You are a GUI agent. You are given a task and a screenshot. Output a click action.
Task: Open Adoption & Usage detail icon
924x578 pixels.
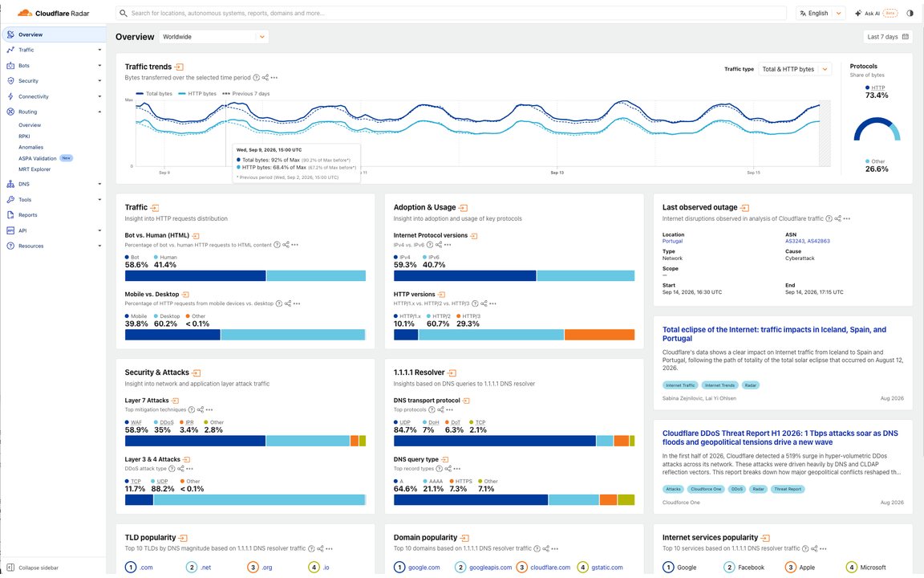tap(463, 208)
